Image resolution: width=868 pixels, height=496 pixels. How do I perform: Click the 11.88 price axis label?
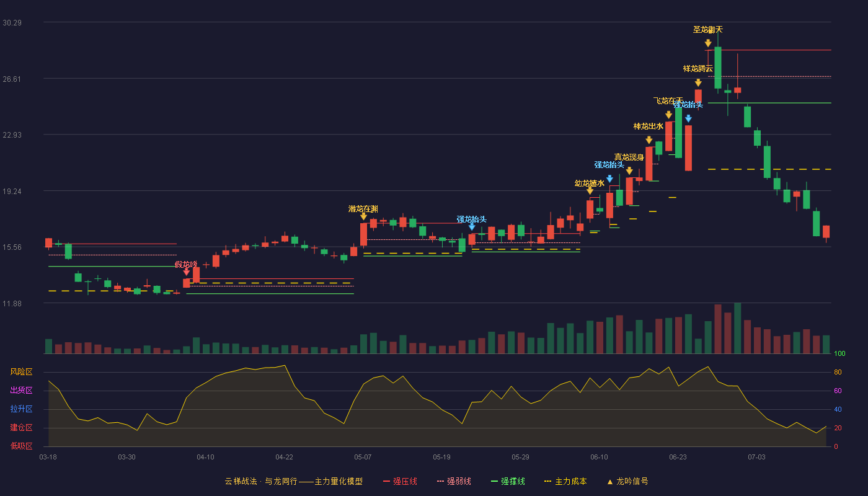(12, 303)
